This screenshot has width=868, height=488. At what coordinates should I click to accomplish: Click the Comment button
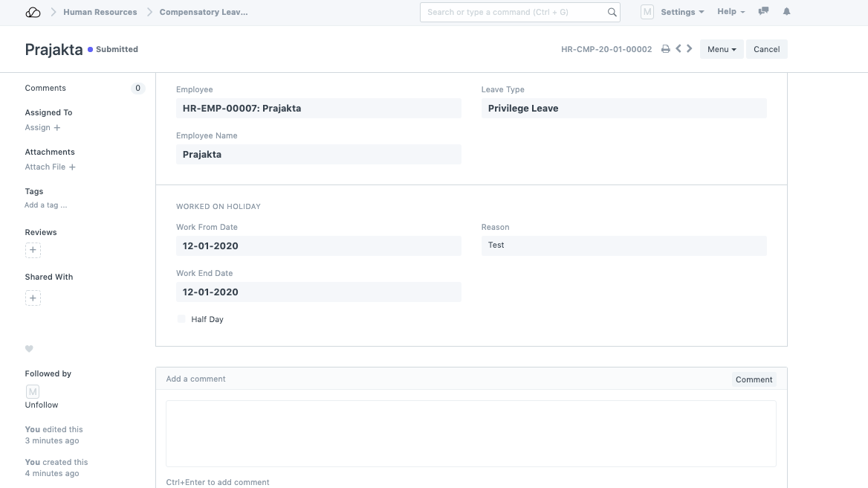coord(754,379)
